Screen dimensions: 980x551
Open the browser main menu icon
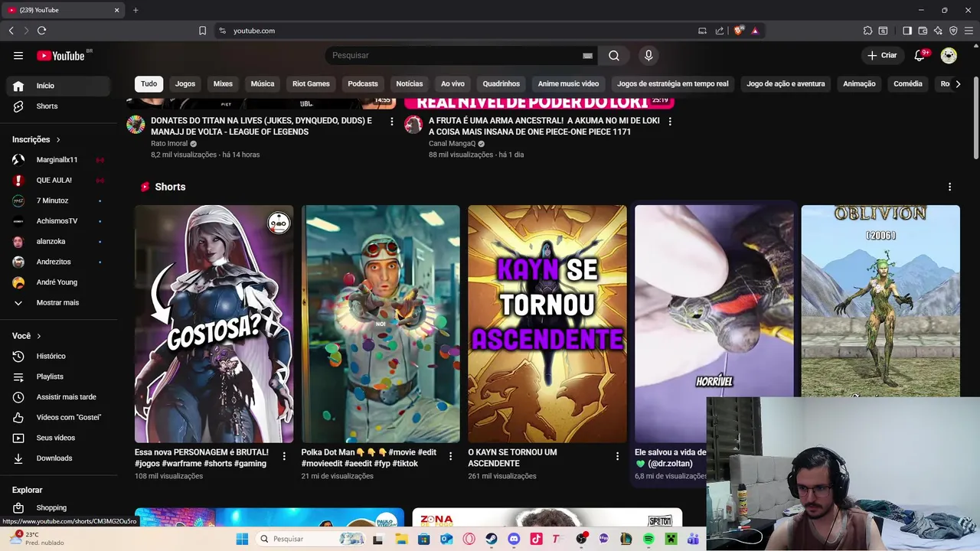pos(969,31)
